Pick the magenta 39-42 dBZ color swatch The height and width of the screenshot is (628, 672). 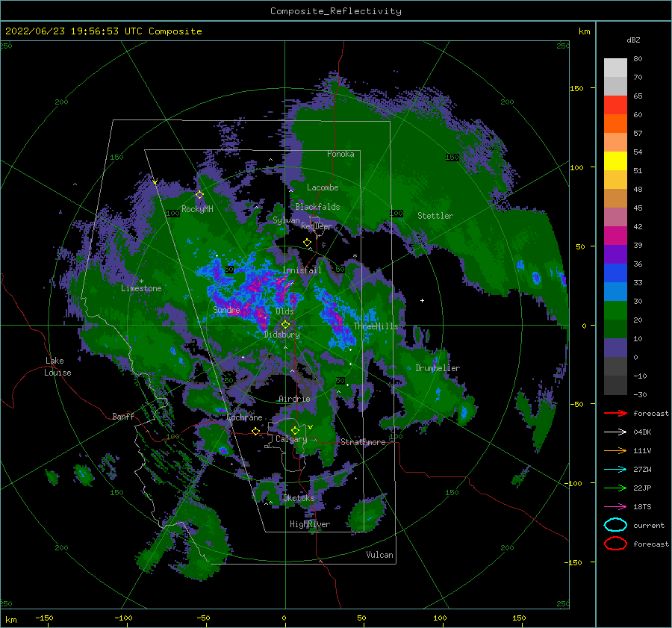pos(615,235)
